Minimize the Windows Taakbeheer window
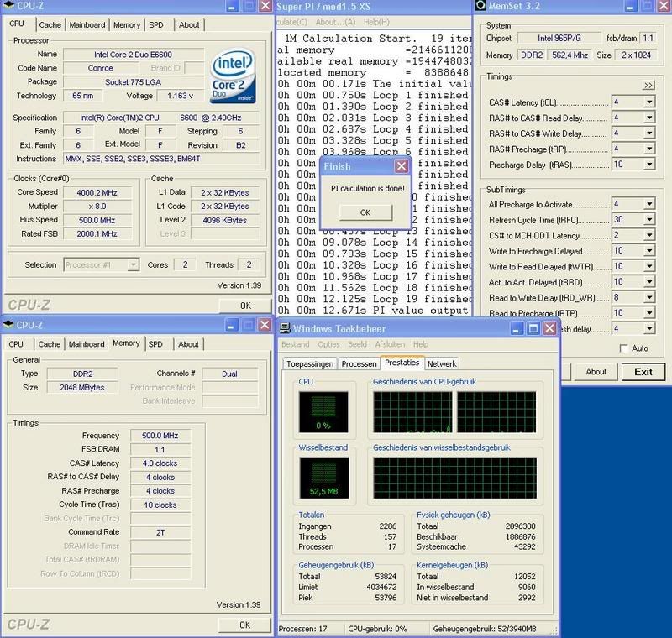This screenshot has width=672, height=638. (516, 328)
